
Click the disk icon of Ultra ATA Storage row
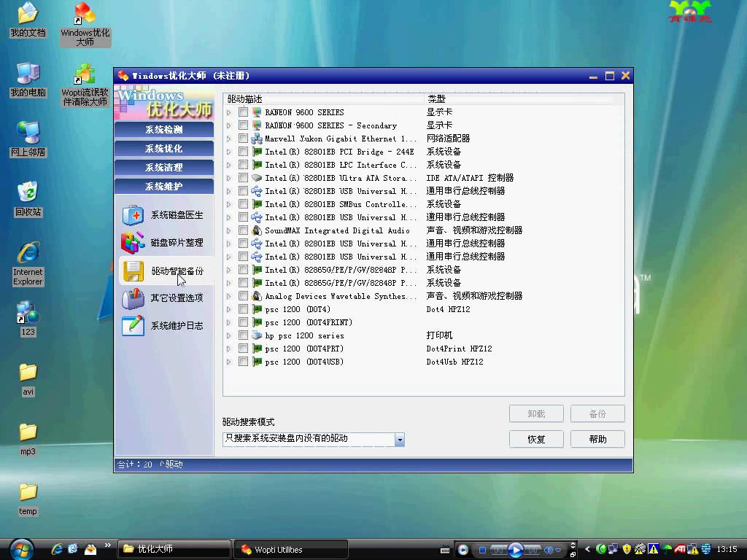pos(257,178)
